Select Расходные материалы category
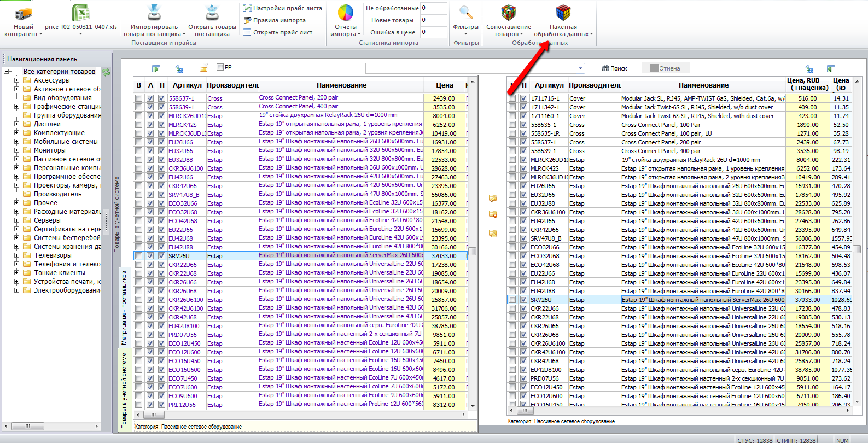Screen dimensions: 868x443 [67, 212]
